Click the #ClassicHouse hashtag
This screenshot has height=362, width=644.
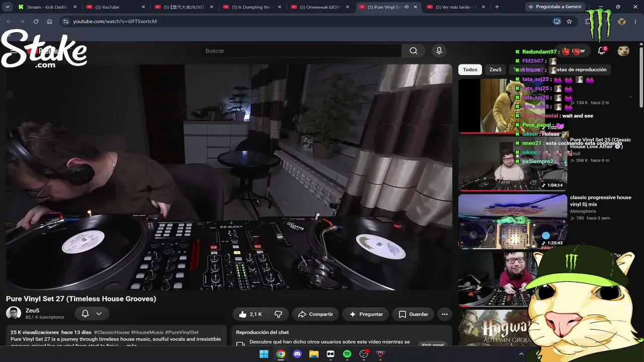(x=111, y=332)
